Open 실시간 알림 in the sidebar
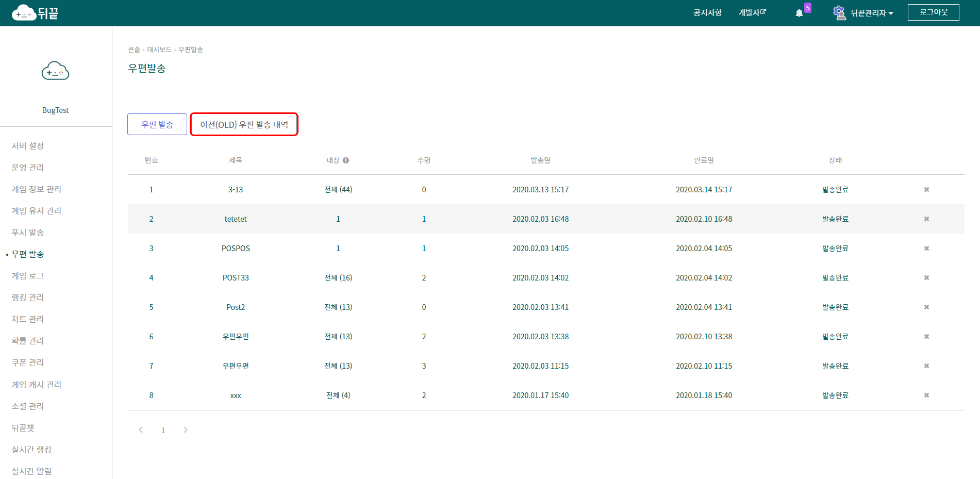980x479 pixels. [31, 471]
